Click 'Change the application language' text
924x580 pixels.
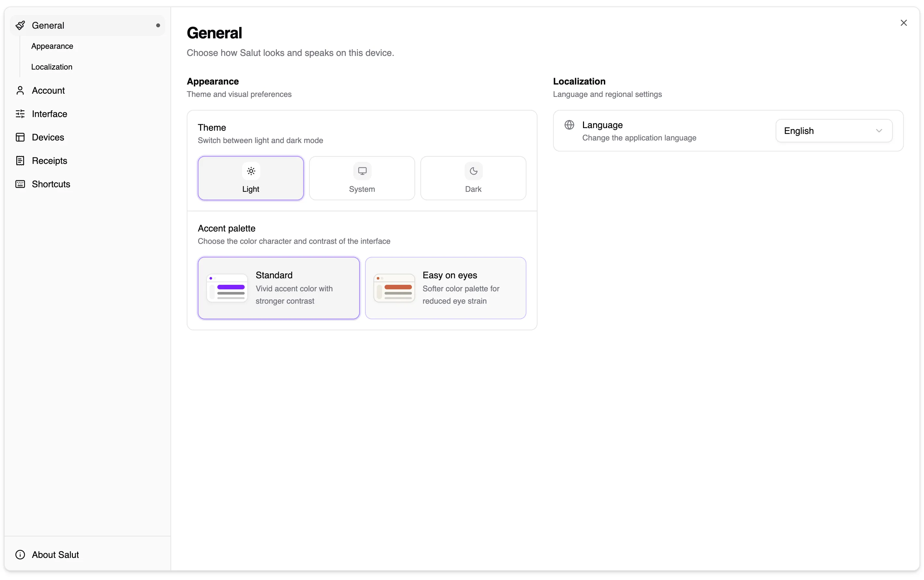[639, 138]
